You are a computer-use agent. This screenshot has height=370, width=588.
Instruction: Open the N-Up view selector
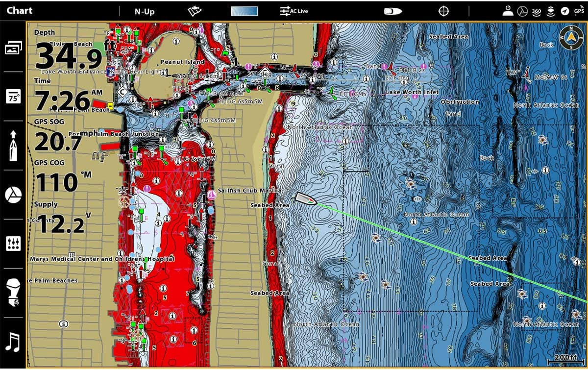(144, 10)
